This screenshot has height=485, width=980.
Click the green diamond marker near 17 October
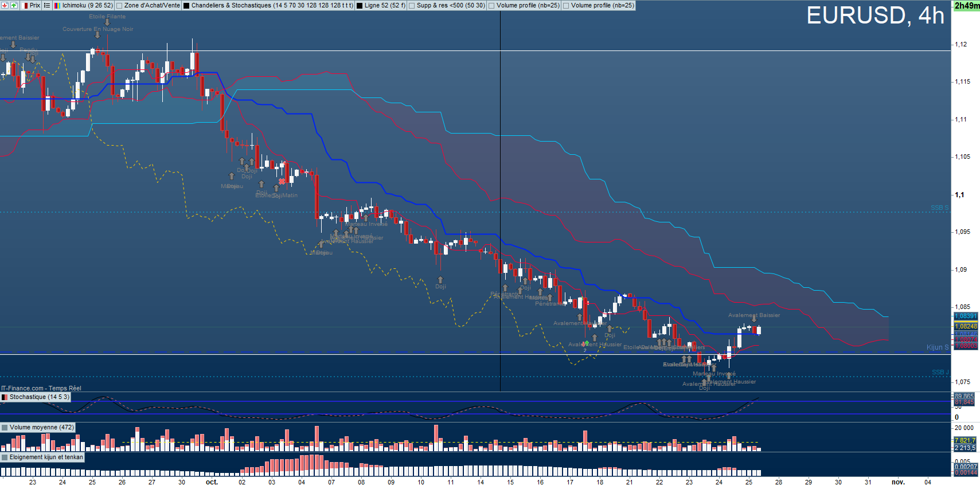(586, 343)
